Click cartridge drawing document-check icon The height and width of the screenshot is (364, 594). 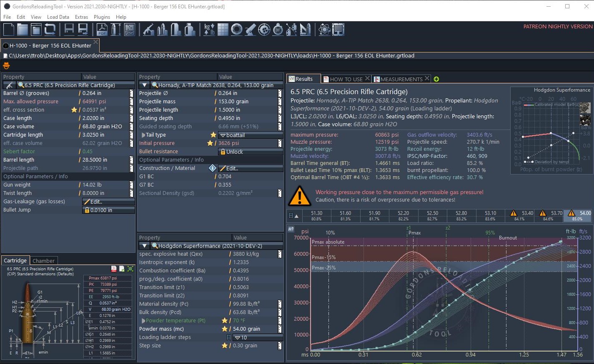tap(122, 269)
